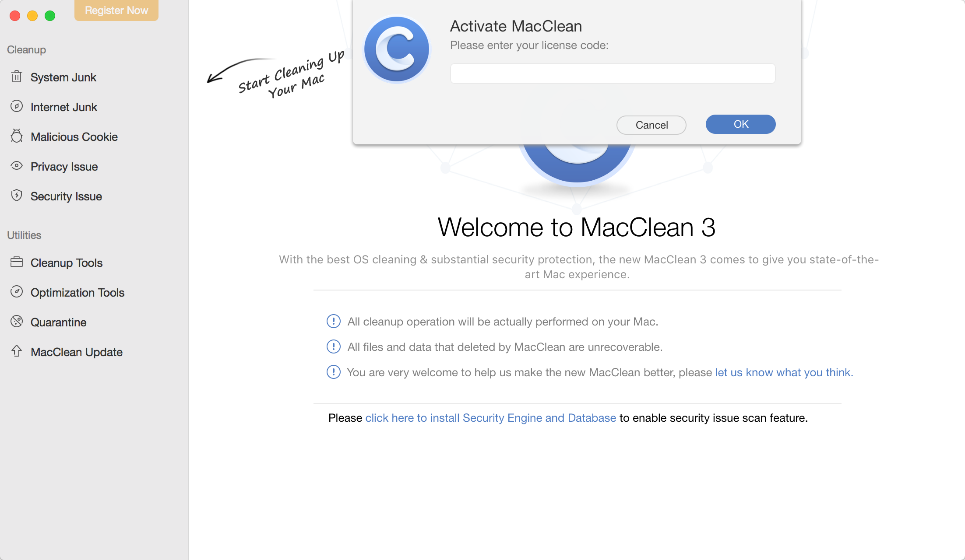Click the Cancel button in dialog
Viewport: 965px width, 560px height.
[x=652, y=125]
